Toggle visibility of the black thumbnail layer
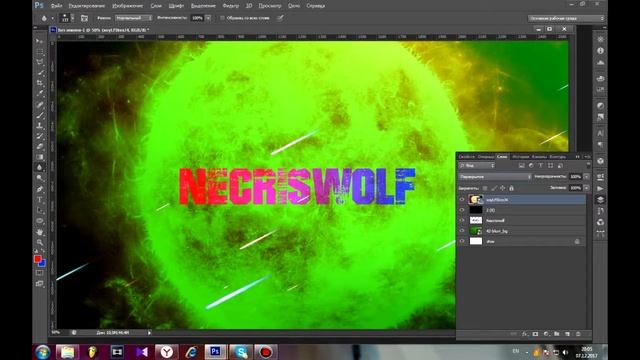 point(462,210)
